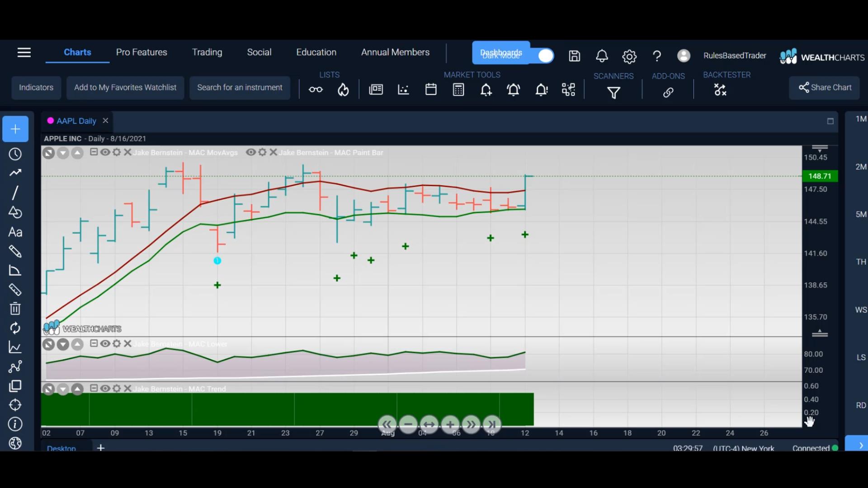Select the shapes drawing tool
Viewport: 868px width, 488px height.
15,212
